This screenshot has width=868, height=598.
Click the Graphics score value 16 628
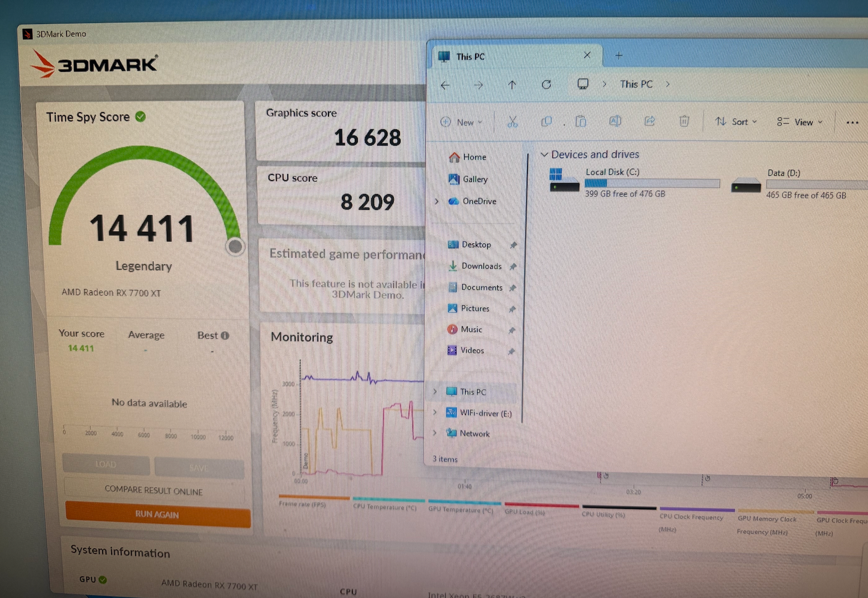pyautogui.click(x=368, y=138)
